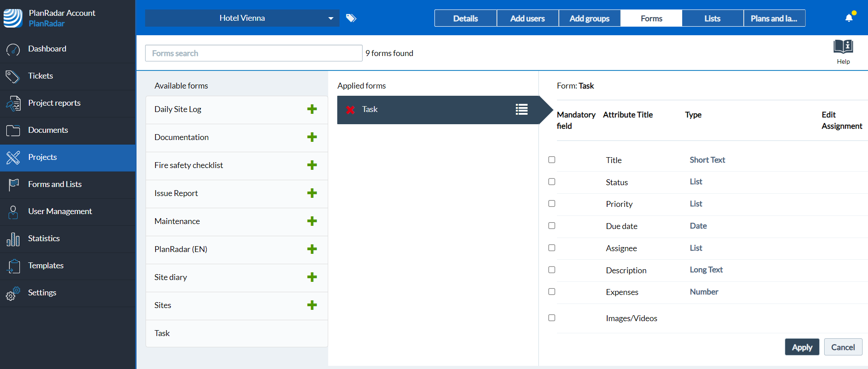Viewport: 868px width, 369px height.
Task: Click the List type for Priority
Action: coord(696,204)
